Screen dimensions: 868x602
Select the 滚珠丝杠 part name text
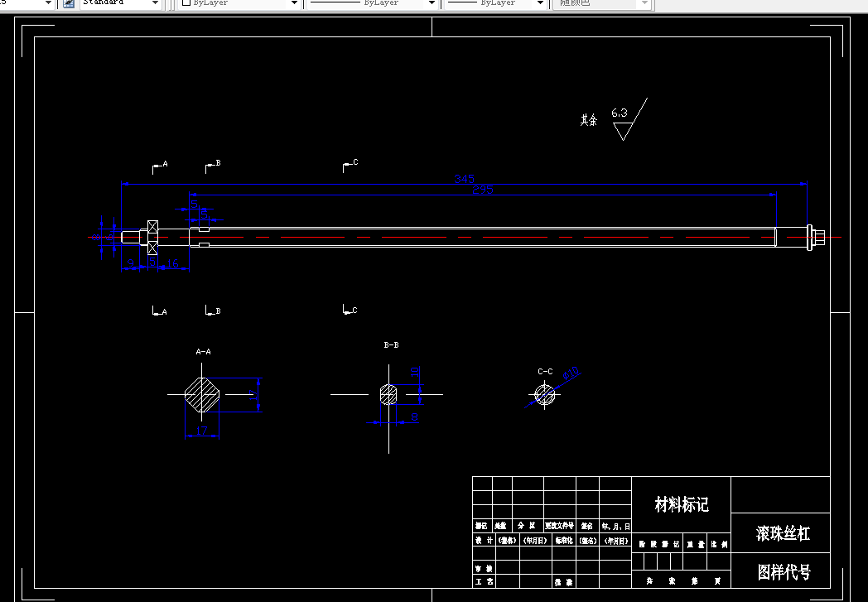click(x=783, y=533)
